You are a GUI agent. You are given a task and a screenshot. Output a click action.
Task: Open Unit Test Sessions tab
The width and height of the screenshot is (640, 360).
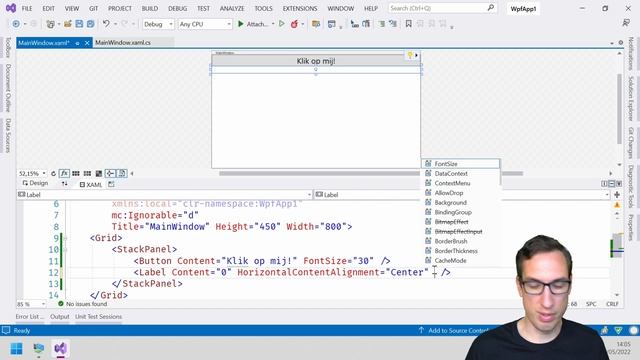pos(98,316)
